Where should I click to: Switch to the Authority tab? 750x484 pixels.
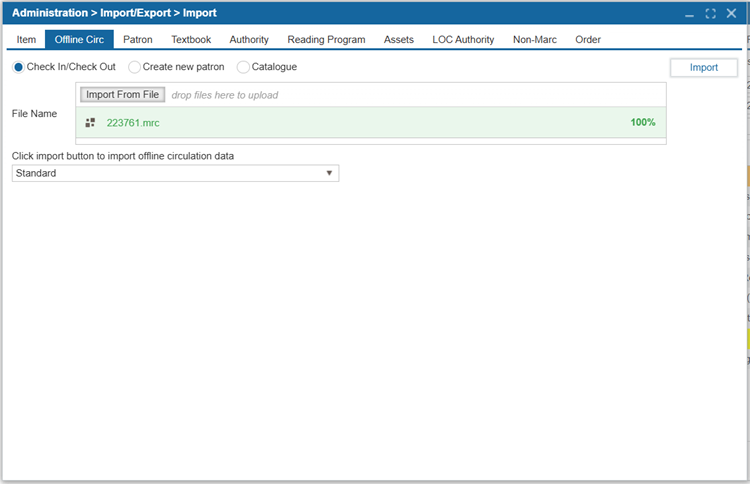pos(249,40)
